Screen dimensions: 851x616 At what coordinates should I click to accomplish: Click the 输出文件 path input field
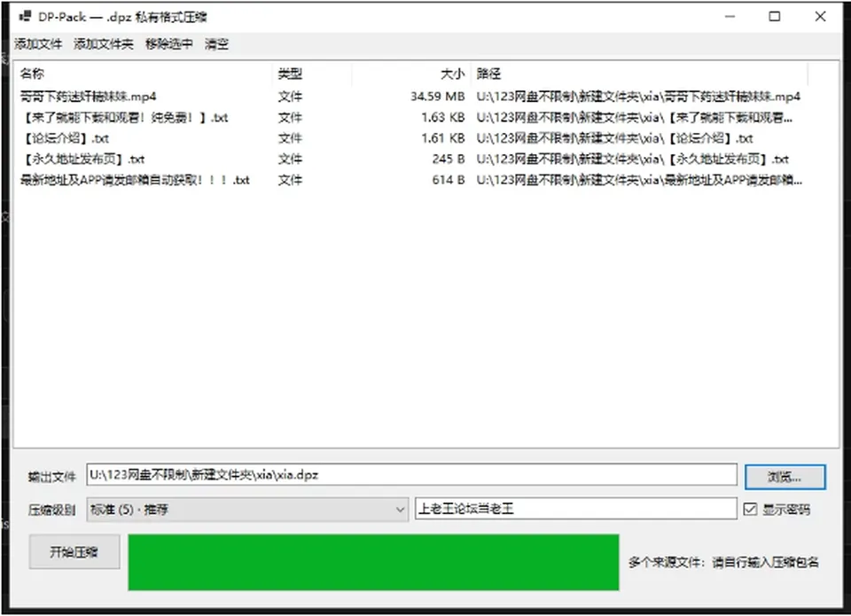click(411, 475)
